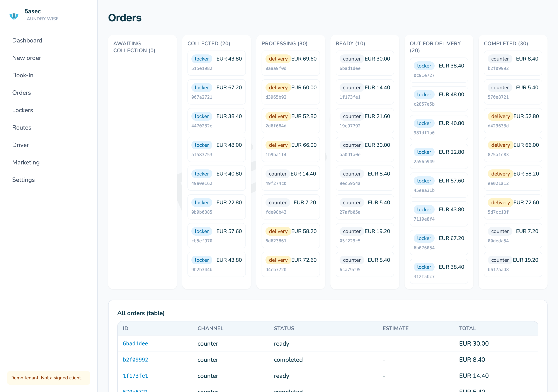Open out-for-delivery card 6b076054
558x392 pixels.
[x=439, y=243]
